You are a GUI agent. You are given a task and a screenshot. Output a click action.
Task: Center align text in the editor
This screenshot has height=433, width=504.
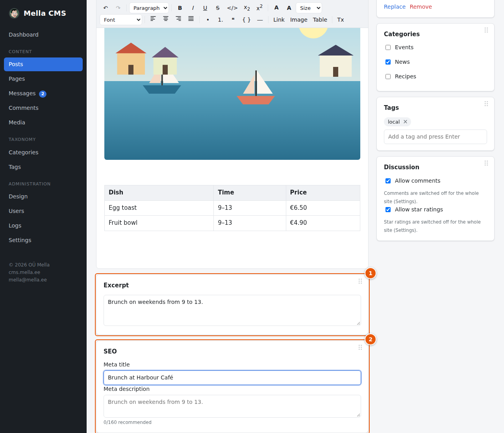coord(166,19)
